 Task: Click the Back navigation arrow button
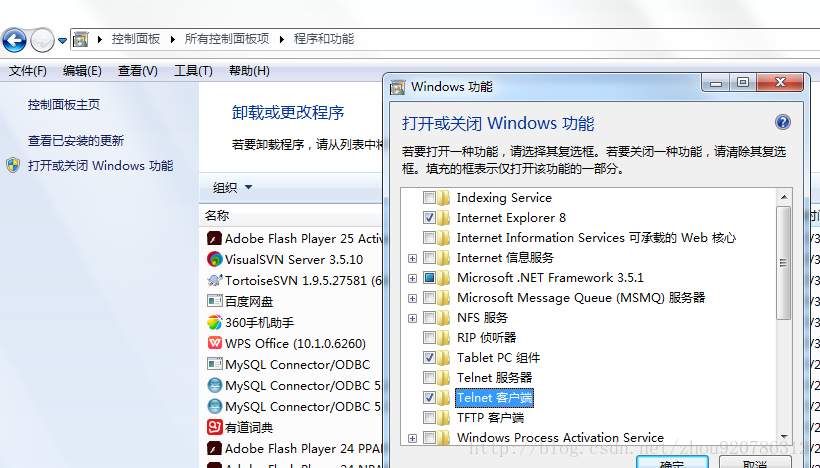click(14, 40)
